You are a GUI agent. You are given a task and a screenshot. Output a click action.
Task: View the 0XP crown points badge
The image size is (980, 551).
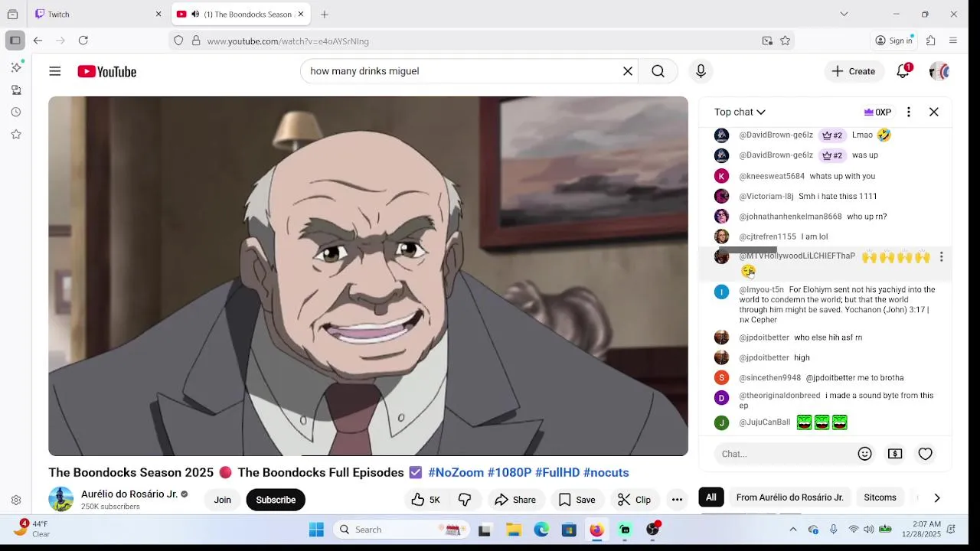877,112
